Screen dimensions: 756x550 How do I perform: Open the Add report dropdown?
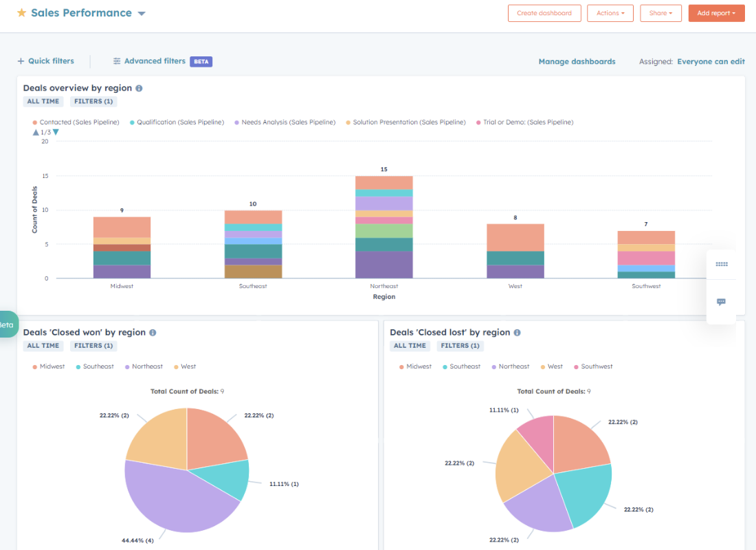716,12
